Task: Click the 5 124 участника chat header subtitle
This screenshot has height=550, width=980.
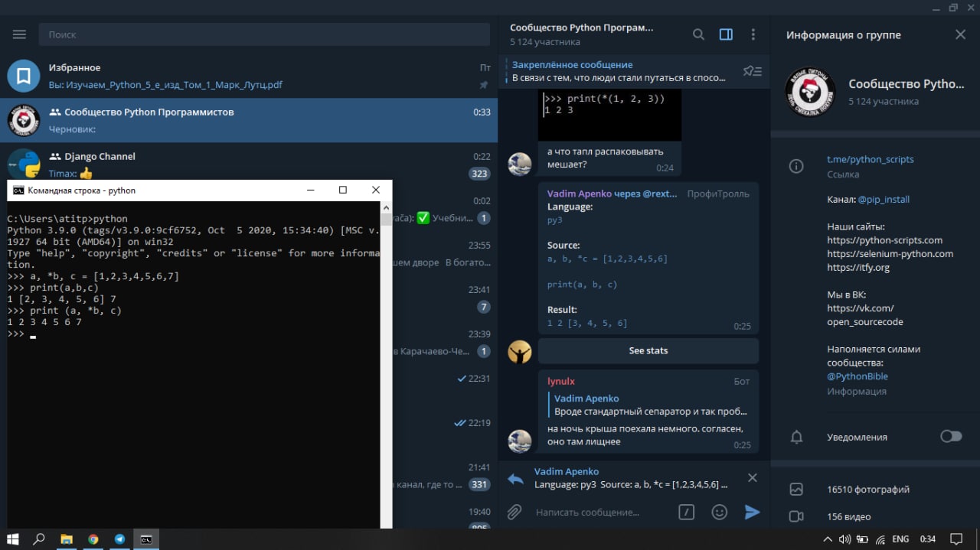Action: [x=545, y=42]
